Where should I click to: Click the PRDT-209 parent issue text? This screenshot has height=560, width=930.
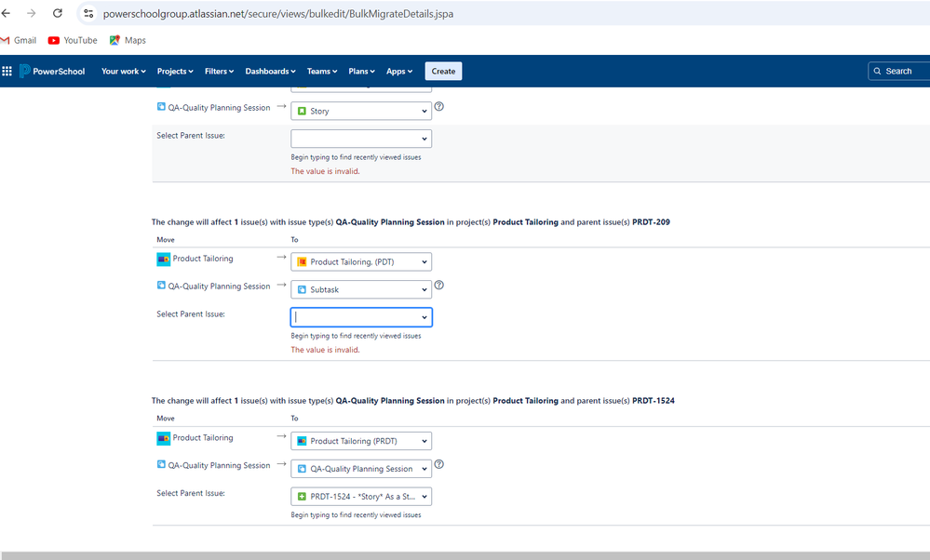pyautogui.click(x=651, y=222)
